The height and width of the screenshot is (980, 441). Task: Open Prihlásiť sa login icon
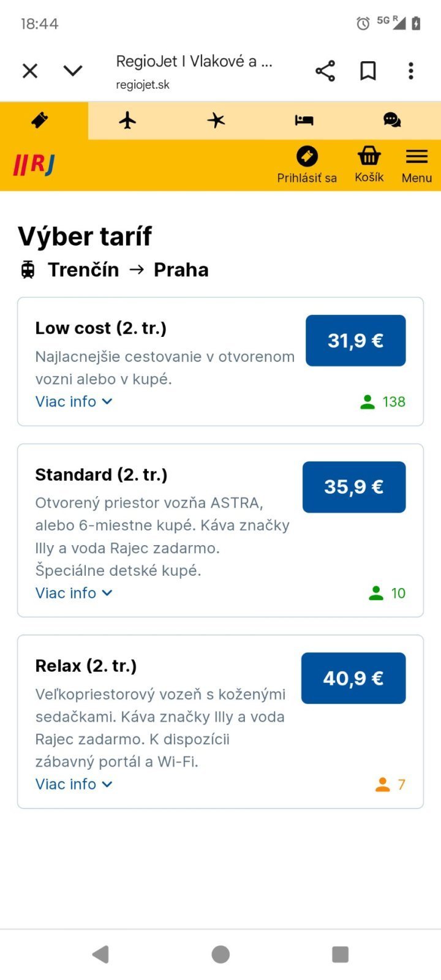[x=307, y=165]
